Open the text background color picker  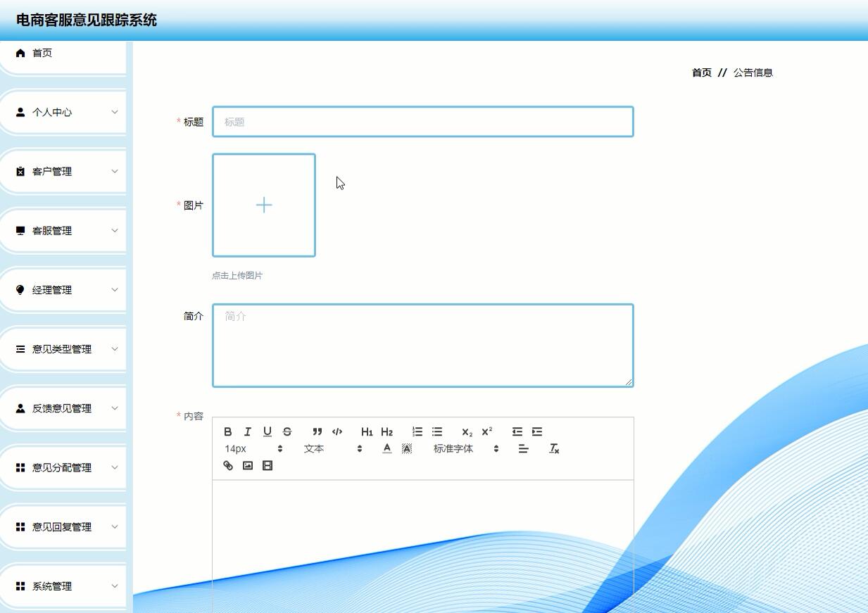[x=407, y=449]
